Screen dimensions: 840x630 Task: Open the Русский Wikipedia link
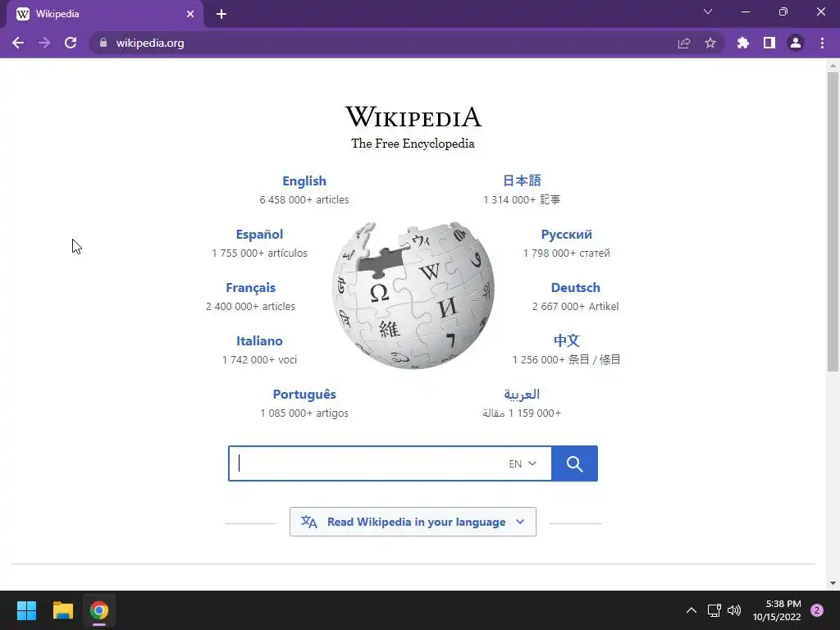(566, 235)
